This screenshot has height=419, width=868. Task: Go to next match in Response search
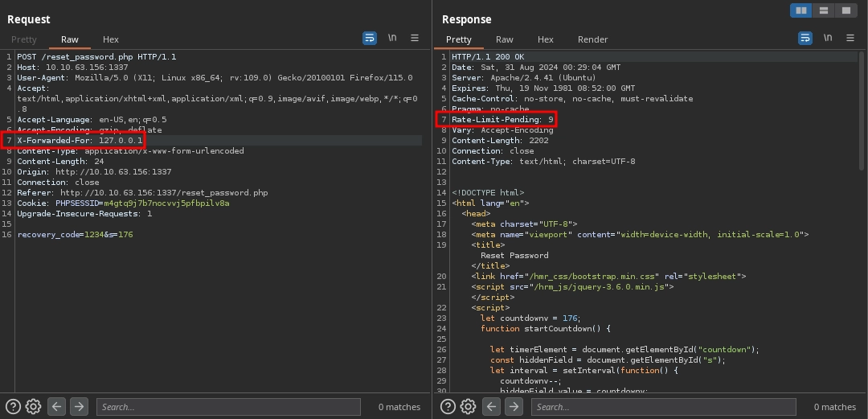[514, 407]
